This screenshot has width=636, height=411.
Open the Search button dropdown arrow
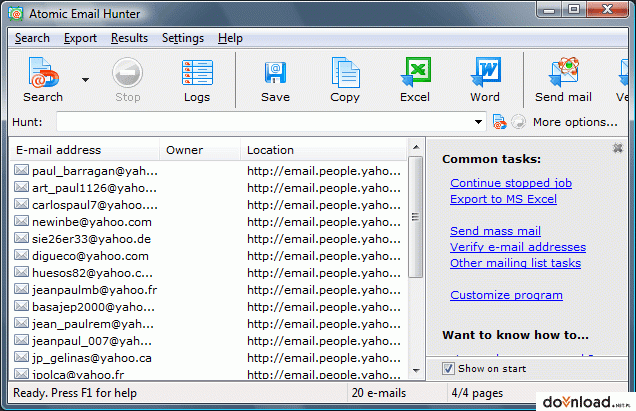(85, 80)
